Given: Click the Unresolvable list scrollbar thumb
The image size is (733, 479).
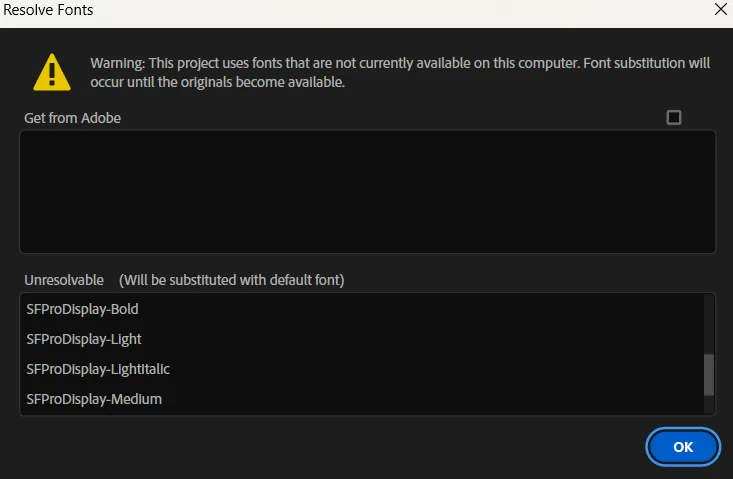Looking at the screenshot, I should tap(709, 375).
